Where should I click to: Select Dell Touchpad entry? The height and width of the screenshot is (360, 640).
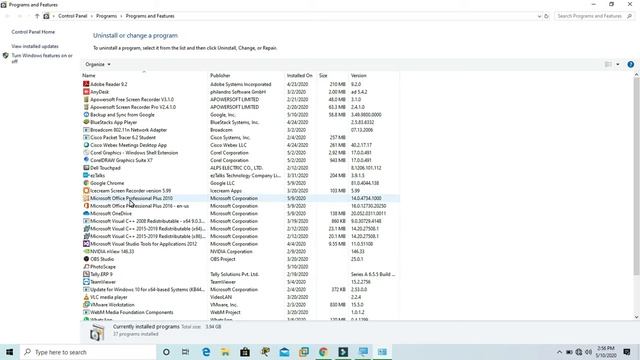pos(240,168)
